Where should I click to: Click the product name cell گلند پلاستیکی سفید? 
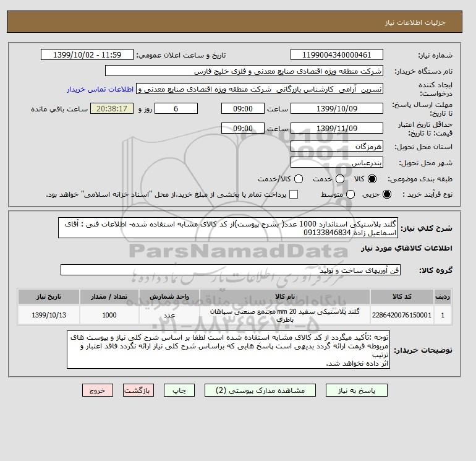pyautogui.click(x=285, y=315)
